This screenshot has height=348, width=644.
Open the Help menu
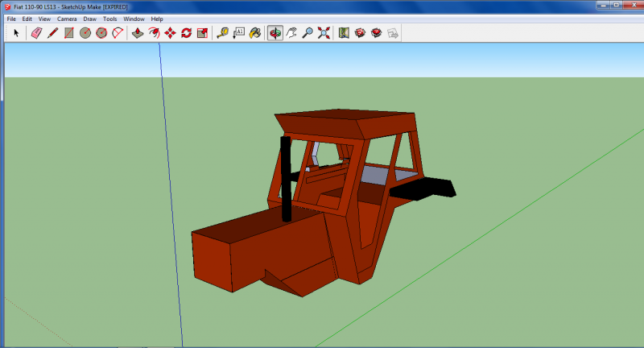157,19
